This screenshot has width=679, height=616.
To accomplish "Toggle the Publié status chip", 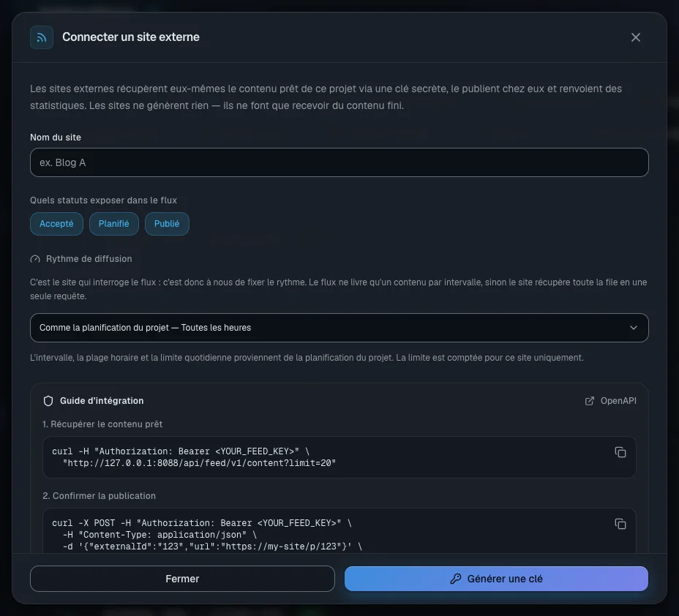I will coord(167,224).
